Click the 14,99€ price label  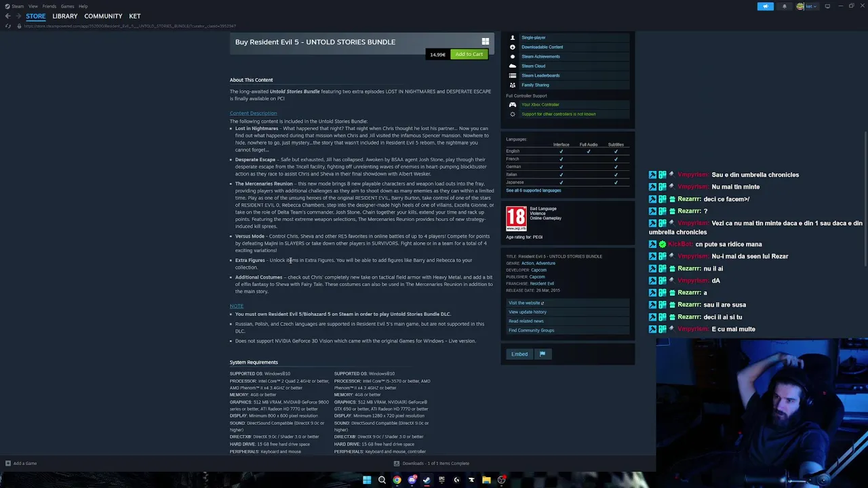[x=437, y=54]
